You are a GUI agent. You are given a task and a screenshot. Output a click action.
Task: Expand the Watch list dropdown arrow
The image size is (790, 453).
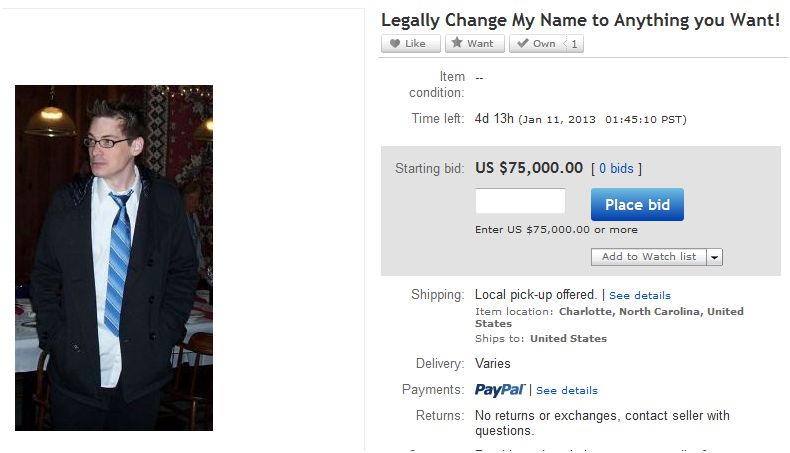click(714, 257)
